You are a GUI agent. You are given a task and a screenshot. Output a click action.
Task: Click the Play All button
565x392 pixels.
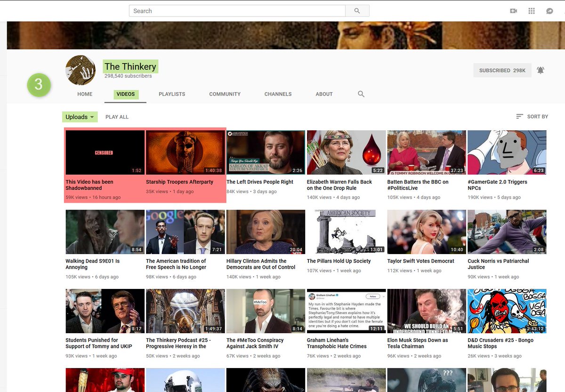(117, 117)
